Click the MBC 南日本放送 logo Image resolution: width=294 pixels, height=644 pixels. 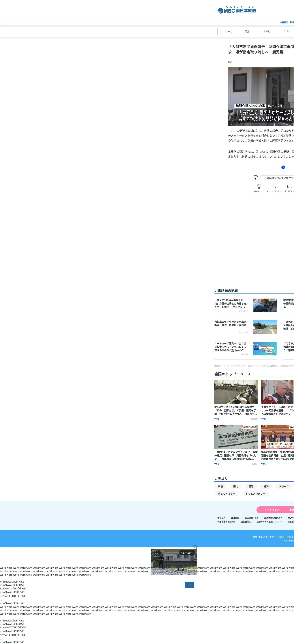[237, 10]
